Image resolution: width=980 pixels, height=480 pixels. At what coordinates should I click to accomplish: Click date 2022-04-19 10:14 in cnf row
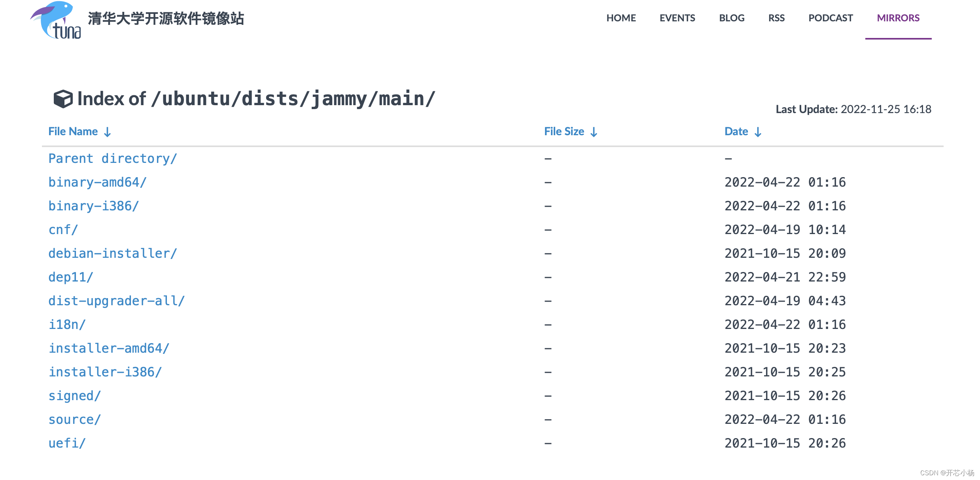[785, 230]
